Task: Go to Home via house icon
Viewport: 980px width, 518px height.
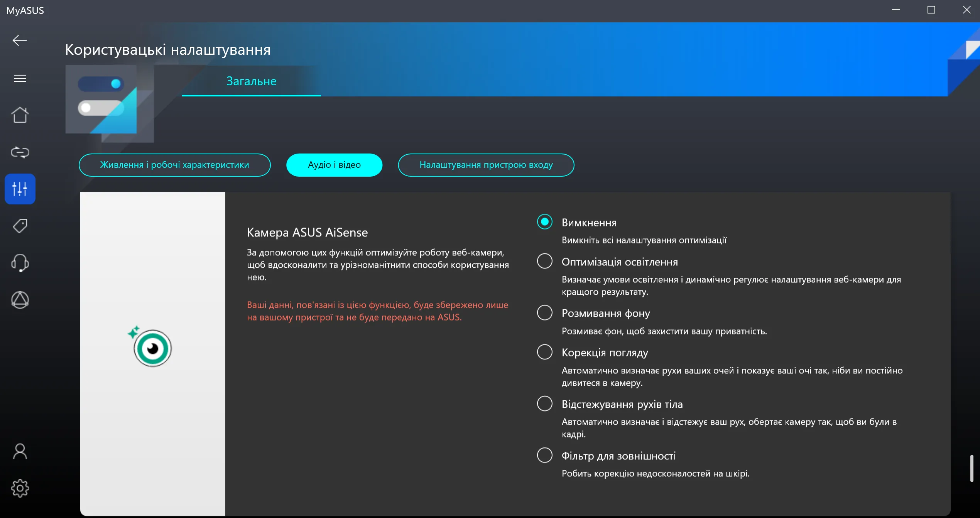Action: 20,115
